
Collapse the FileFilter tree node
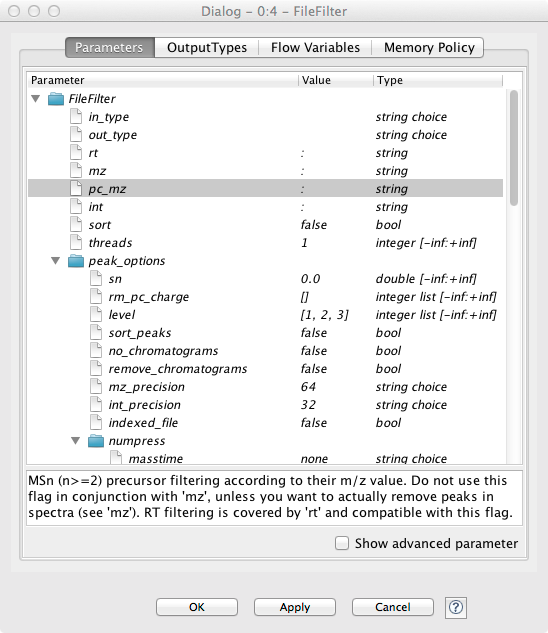tap(36, 99)
